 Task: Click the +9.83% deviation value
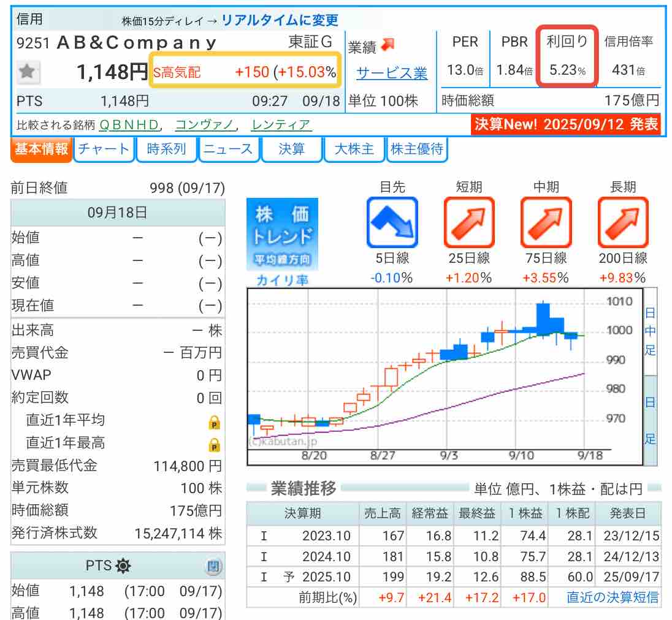pos(622,278)
